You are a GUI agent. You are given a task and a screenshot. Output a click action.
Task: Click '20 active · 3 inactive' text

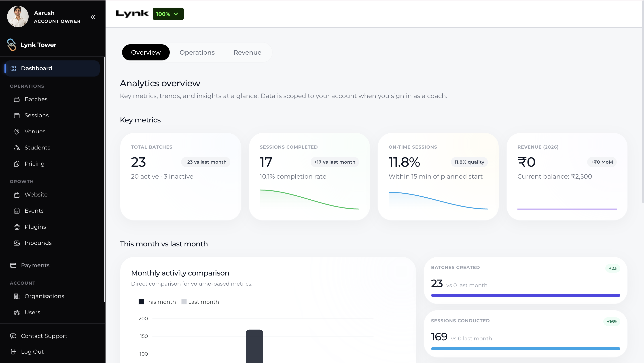pyautogui.click(x=162, y=177)
